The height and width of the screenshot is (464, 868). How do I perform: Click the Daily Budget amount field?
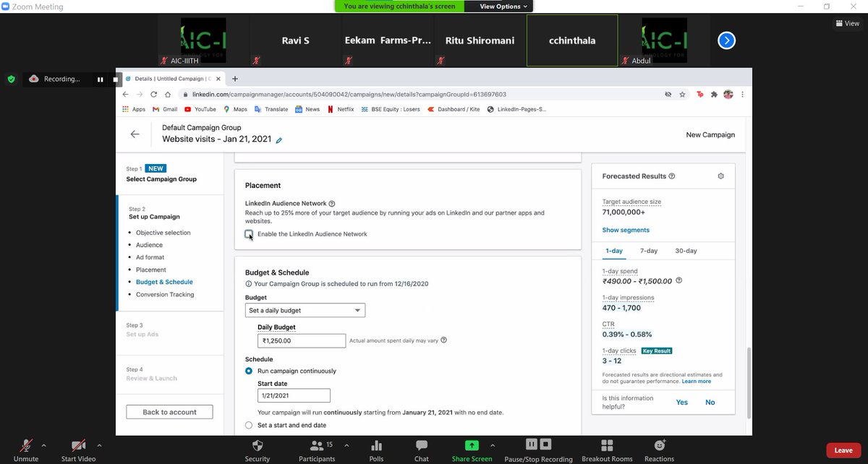tap(302, 340)
